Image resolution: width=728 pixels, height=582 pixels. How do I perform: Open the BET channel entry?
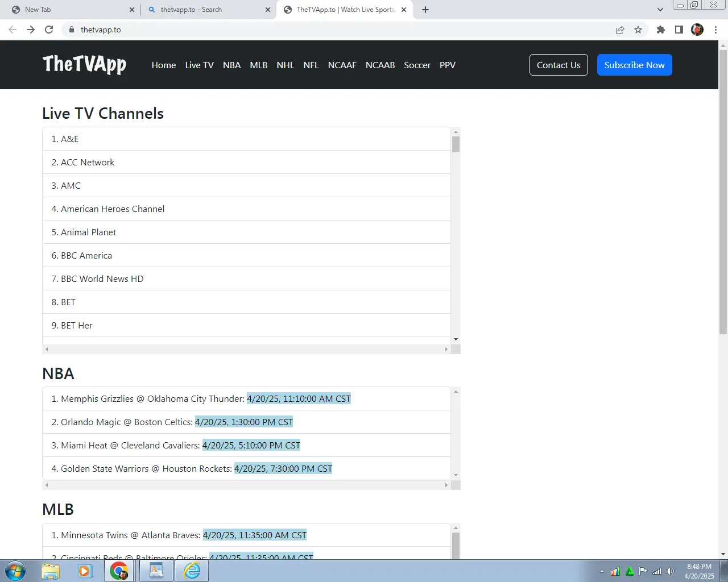tap(246, 302)
